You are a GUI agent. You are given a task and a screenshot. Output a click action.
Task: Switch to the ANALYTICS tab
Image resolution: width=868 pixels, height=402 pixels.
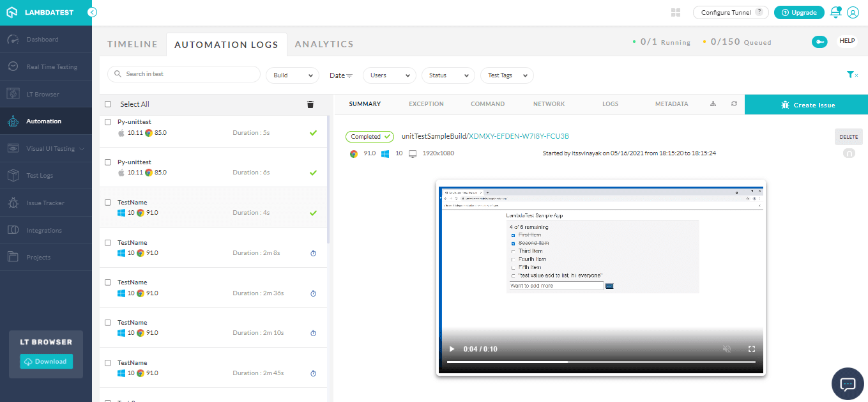(324, 44)
